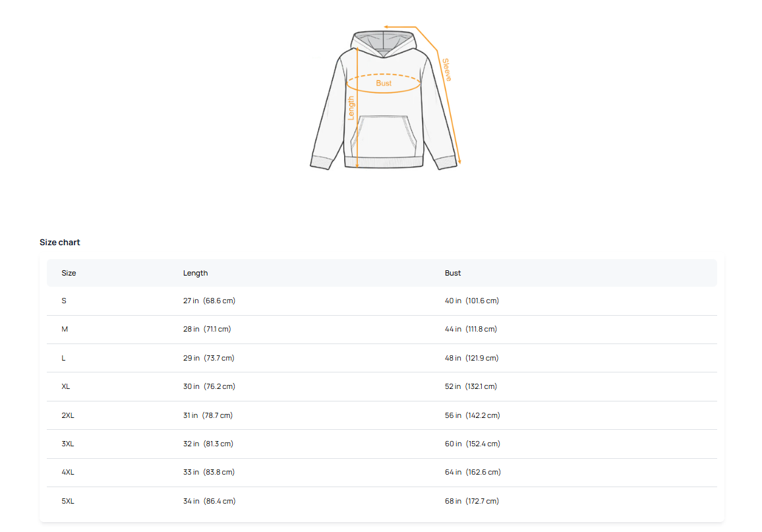The width and height of the screenshot is (762, 532).
Task: Select the 'L' size cell
Action: pyautogui.click(x=63, y=358)
